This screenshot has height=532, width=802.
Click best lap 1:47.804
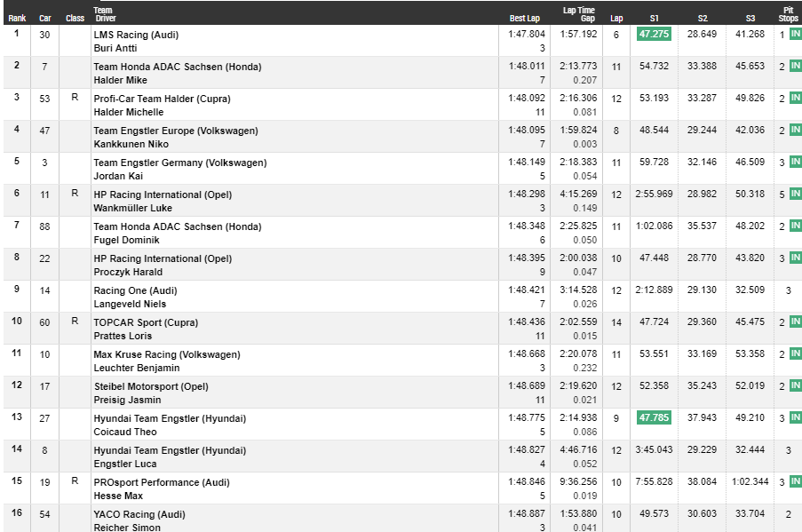coord(527,35)
